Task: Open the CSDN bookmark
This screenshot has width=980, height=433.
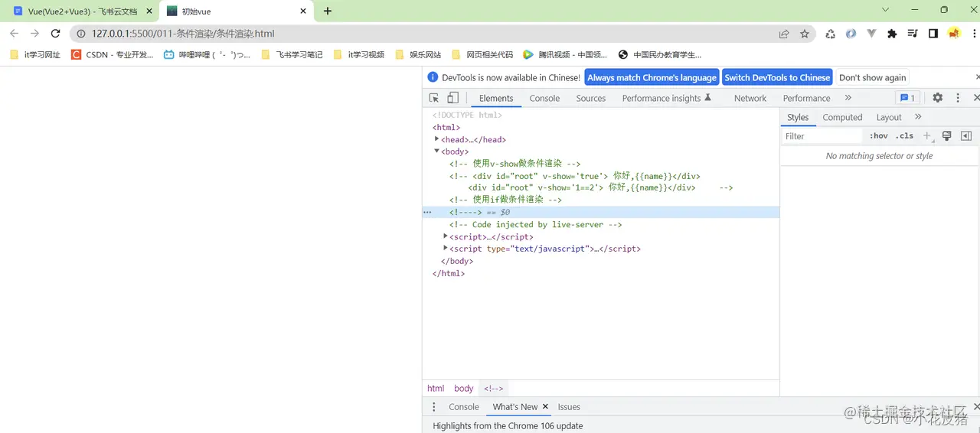Action: coord(112,54)
